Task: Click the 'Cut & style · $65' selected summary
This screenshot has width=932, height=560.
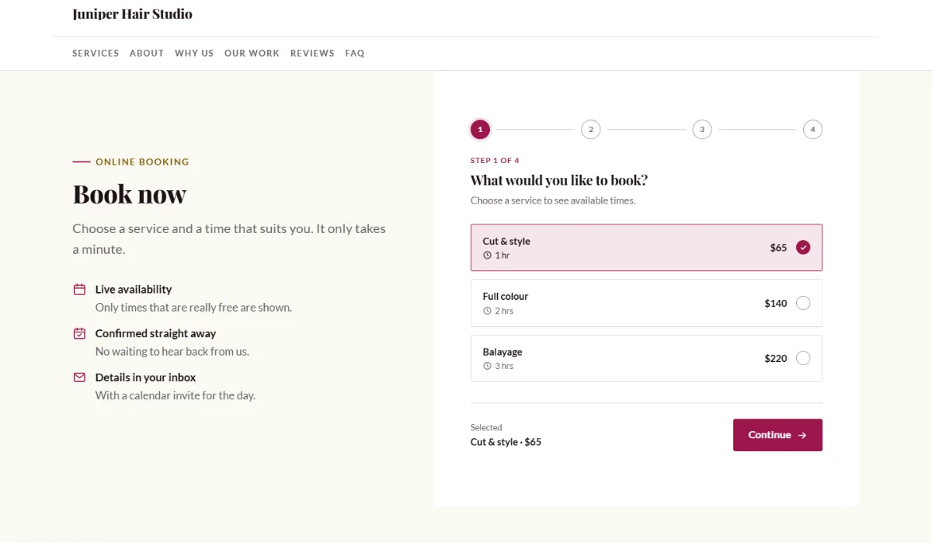Action: 506,442
